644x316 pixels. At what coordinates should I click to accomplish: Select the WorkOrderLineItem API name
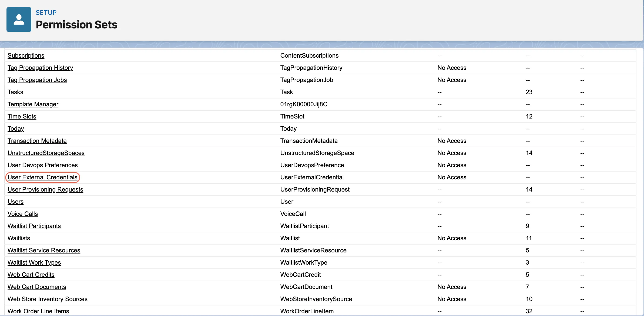coord(307,311)
